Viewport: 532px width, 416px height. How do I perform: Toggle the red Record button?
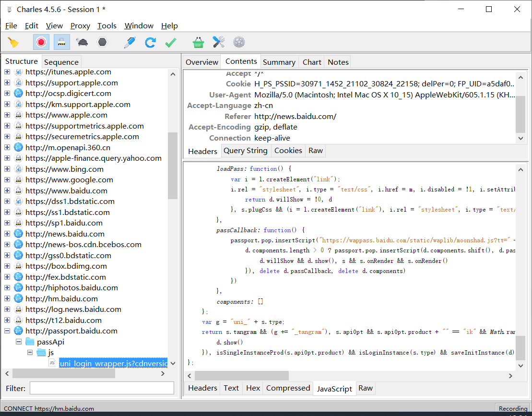point(41,42)
